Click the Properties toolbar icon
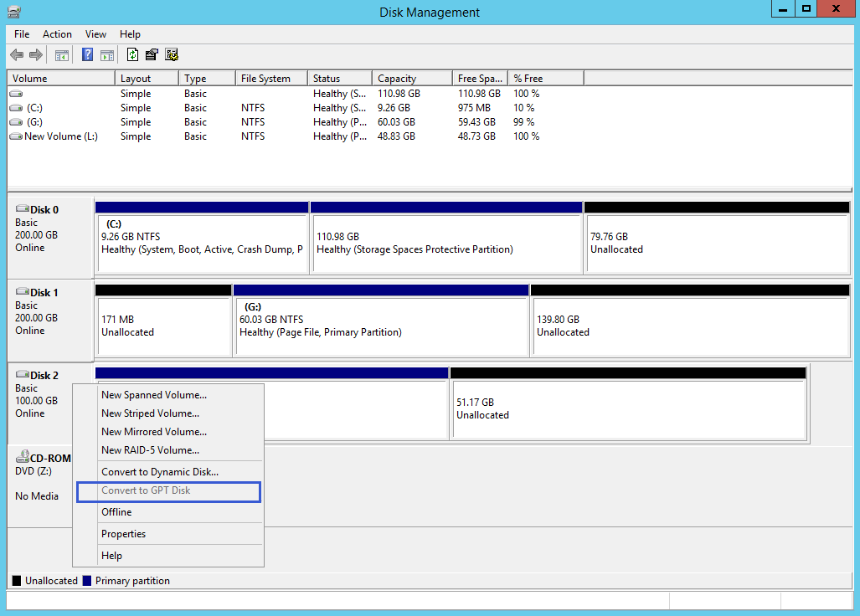860x616 pixels. click(152, 54)
